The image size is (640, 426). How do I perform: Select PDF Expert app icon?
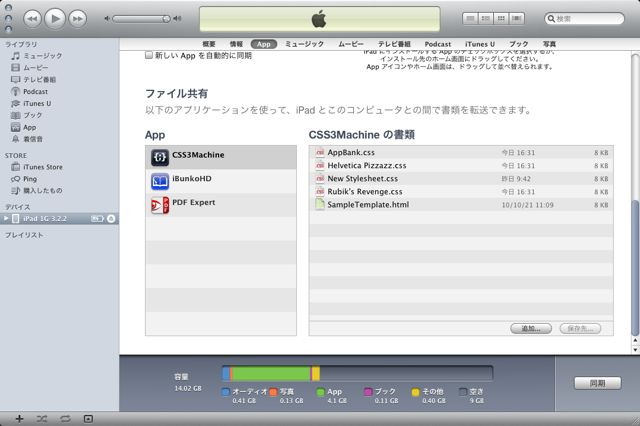click(x=160, y=205)
